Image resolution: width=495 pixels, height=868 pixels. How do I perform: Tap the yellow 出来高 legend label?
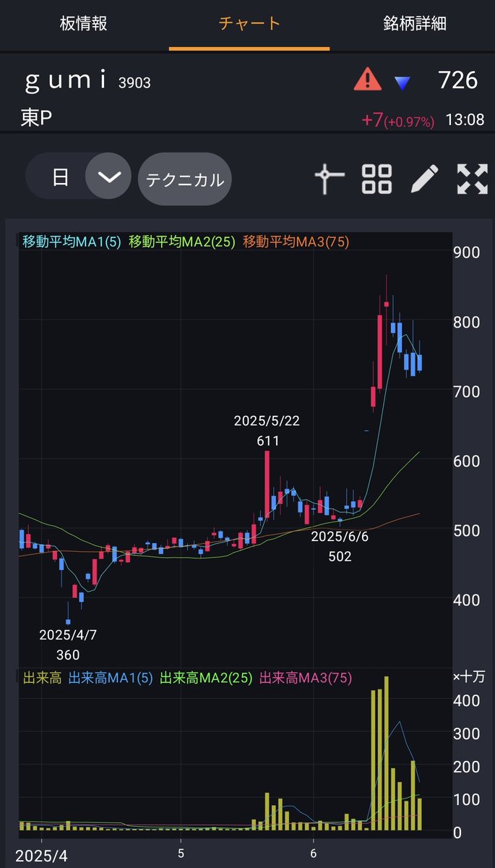click(x=42, y=678)
